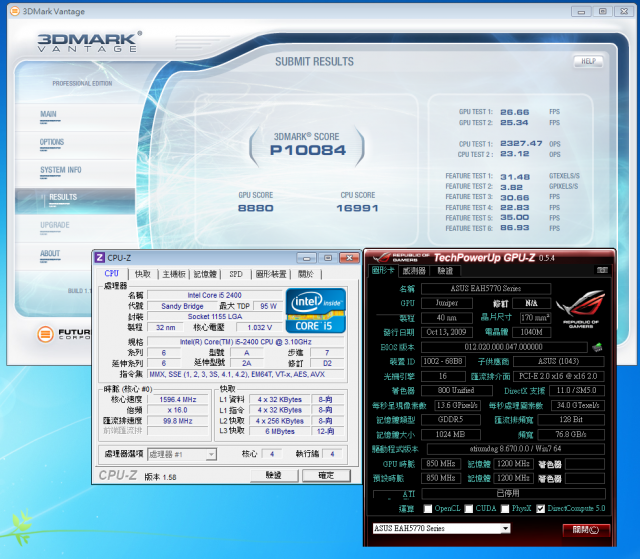Viewport: 640px width, 559px height.
Task: Switch to the 關於 tab in CPU-Z
Action: (306, 274)
